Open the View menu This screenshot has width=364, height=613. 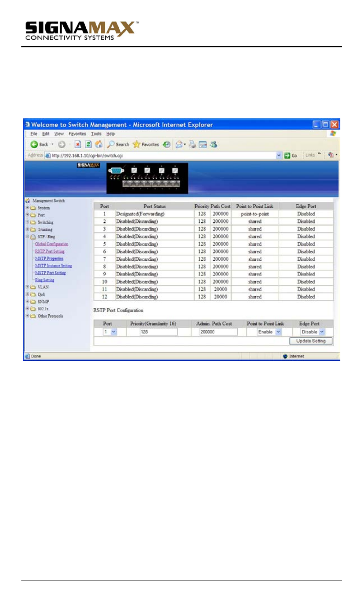point(59,134)
